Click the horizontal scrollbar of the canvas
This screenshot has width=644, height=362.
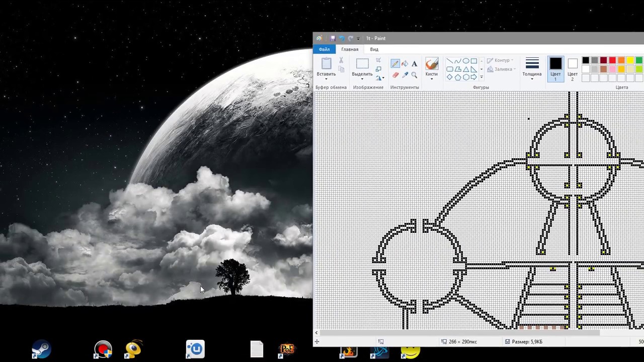460,333
